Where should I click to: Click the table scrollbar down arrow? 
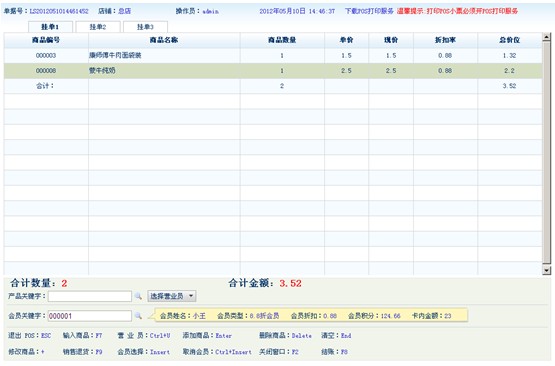(547, 270)
